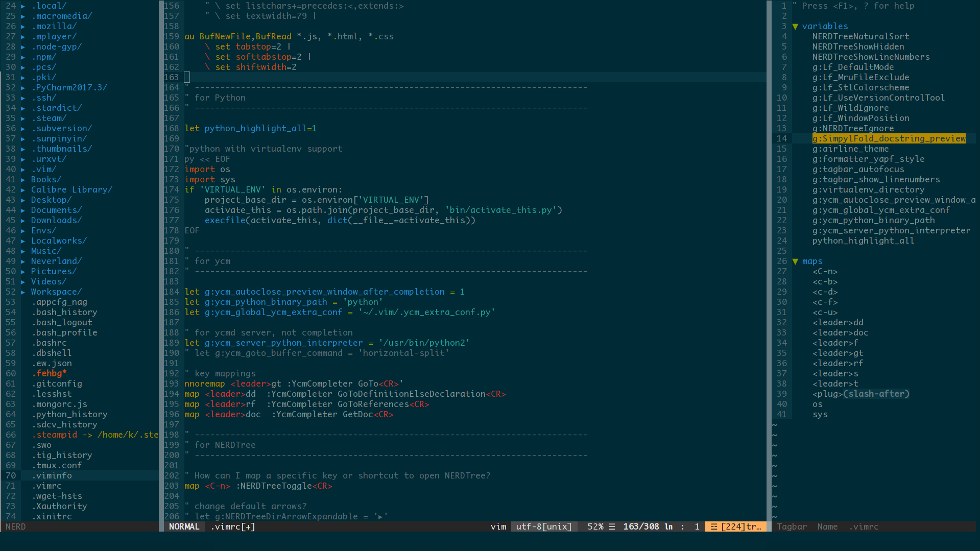Place cursor on line 163 in editor
This screenshot has width=980, height=551.
[475, 77]
